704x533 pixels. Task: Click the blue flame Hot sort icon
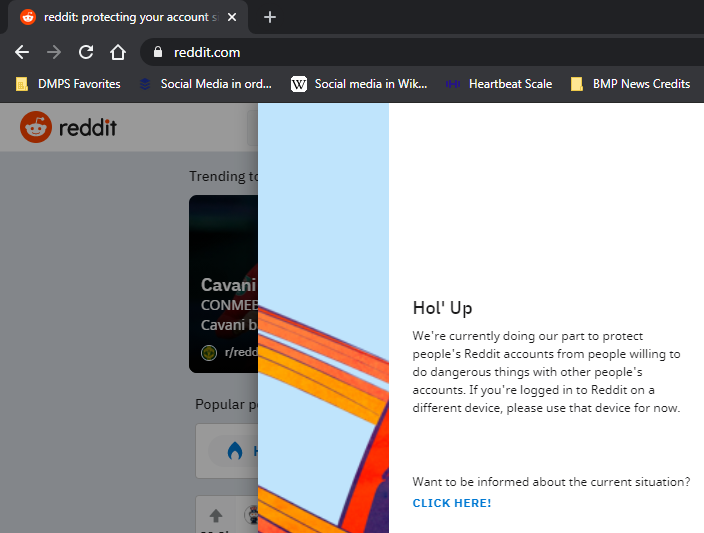click(235, 451)
